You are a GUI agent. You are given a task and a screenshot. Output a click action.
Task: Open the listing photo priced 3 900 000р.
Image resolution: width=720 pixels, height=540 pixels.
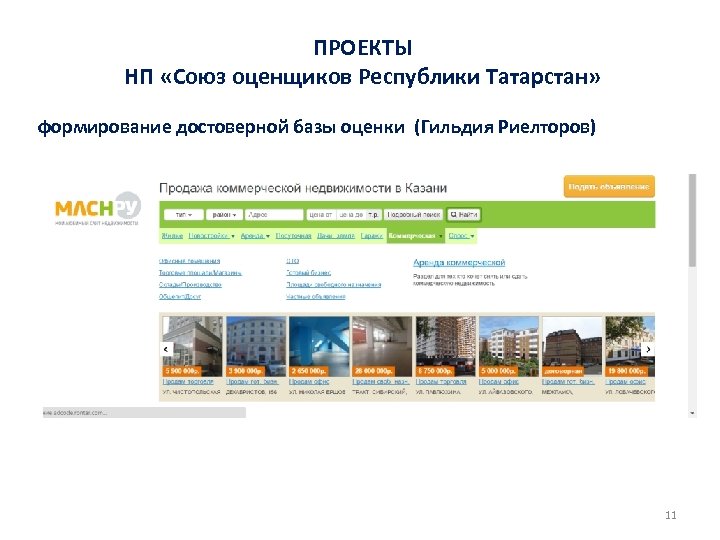point(256,346)
